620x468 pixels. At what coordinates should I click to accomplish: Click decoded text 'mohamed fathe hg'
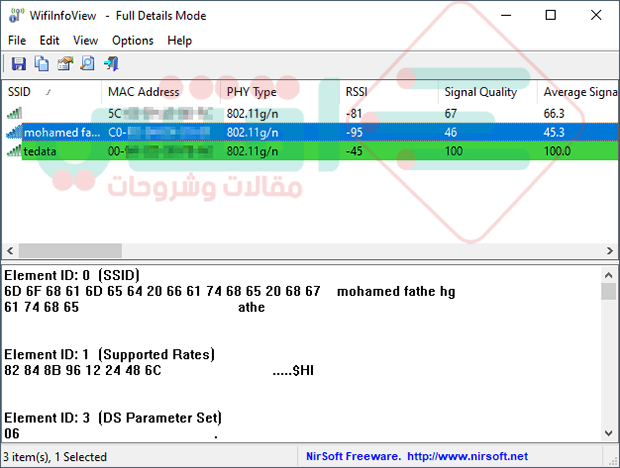pyautogui.click(x=396, y=292)
